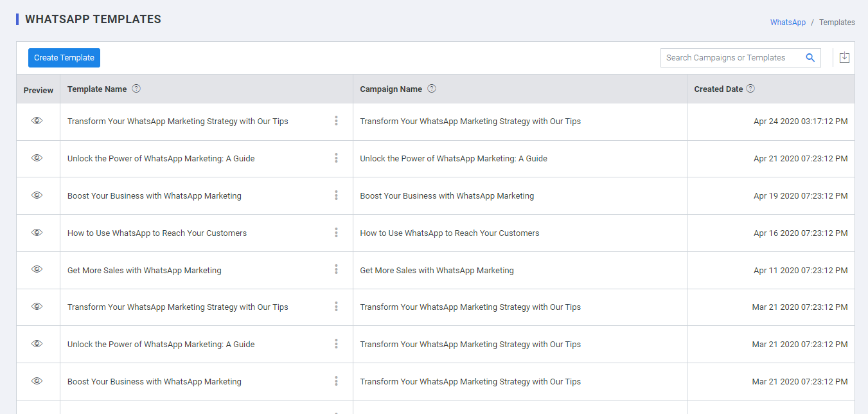Preview the Boost Your Business template from Mar 21
868x414 pixels.
[x=37, y=381]
